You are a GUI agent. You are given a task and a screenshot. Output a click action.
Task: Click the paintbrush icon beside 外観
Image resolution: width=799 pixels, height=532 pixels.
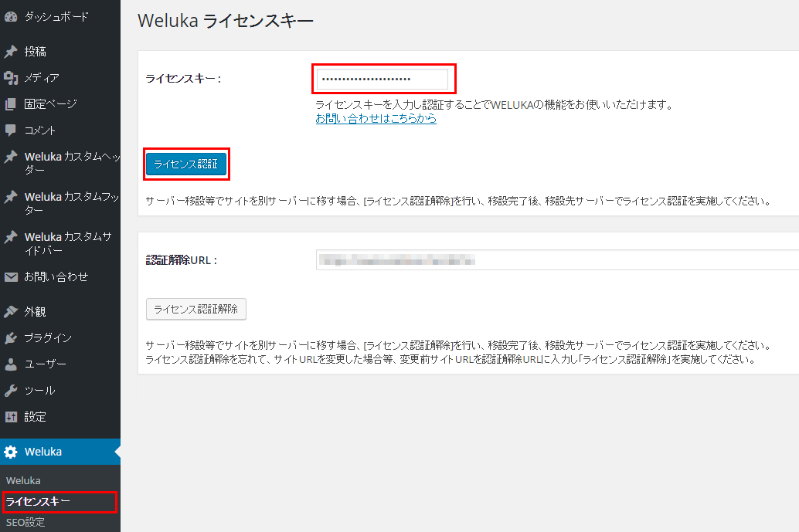pyautogui.click(x=11, y=312)
